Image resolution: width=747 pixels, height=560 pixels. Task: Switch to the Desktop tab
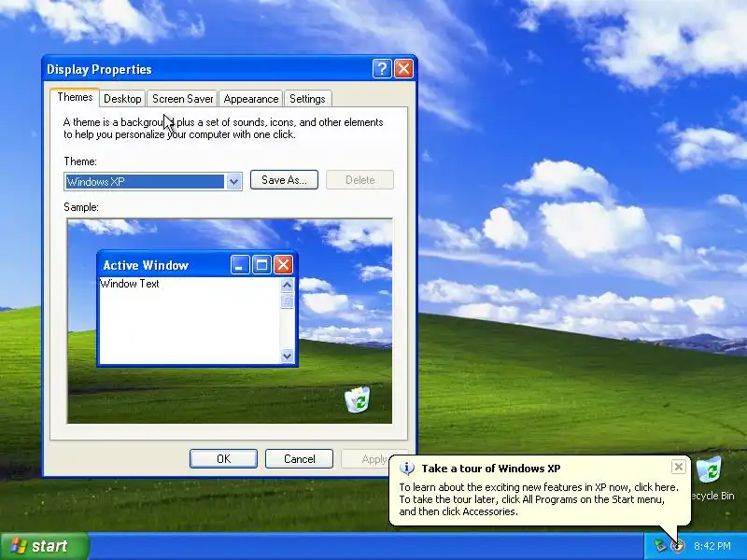[x=122, y=99]
